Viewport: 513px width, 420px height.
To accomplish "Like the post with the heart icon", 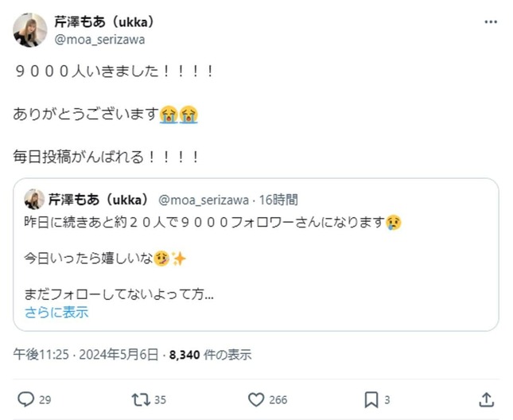I will (256, 399).
